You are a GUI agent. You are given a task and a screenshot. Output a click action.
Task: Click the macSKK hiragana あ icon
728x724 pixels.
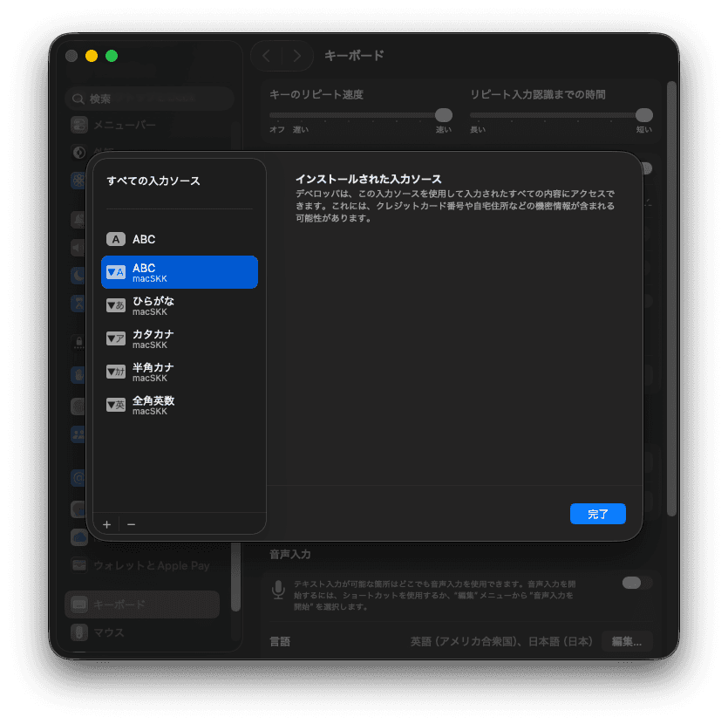(x=116, y=305)
